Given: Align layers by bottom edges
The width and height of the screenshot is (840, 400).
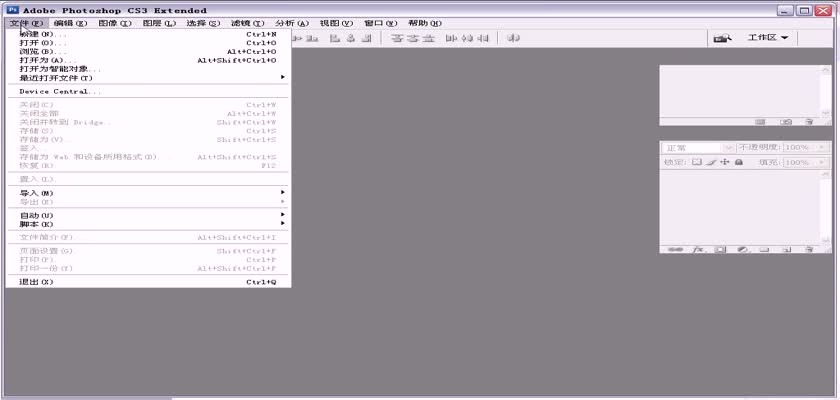Looking at the screenshot, I should [x=312, y=39].
